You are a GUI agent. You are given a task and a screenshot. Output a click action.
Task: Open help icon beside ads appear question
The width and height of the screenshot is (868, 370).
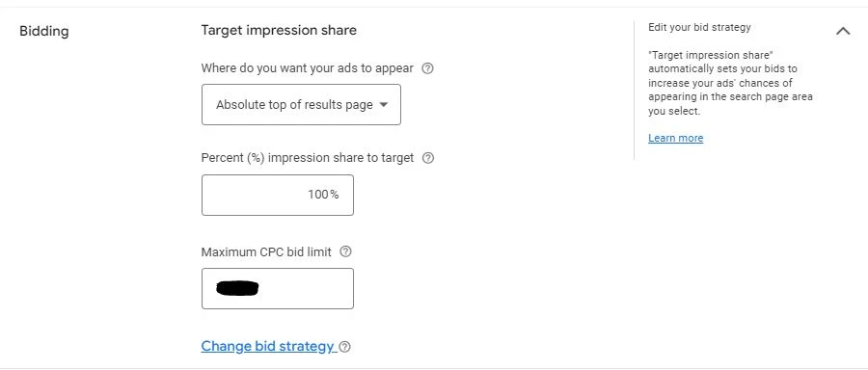click(427, 68)
